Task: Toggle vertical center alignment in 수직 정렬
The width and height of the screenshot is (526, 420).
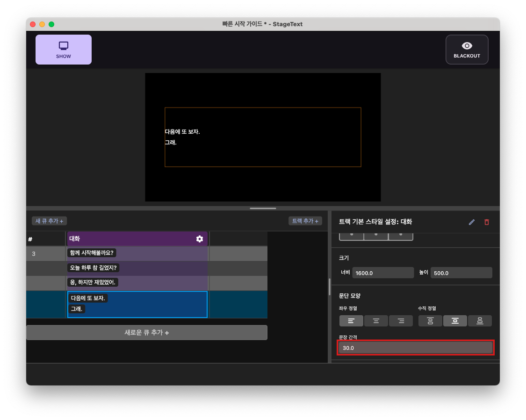Action: pos(455,321)
